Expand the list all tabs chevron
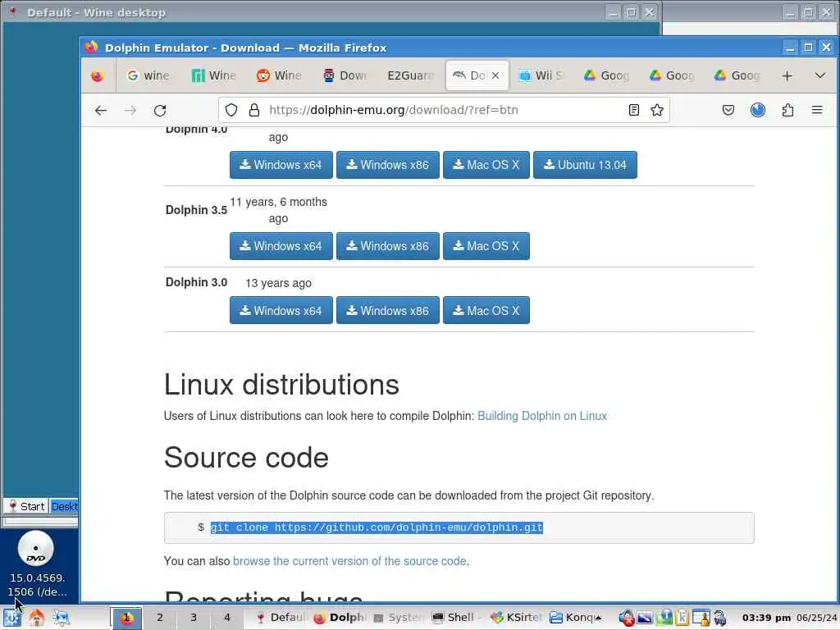Screen dimensions: 840x630 pos(820,76)
